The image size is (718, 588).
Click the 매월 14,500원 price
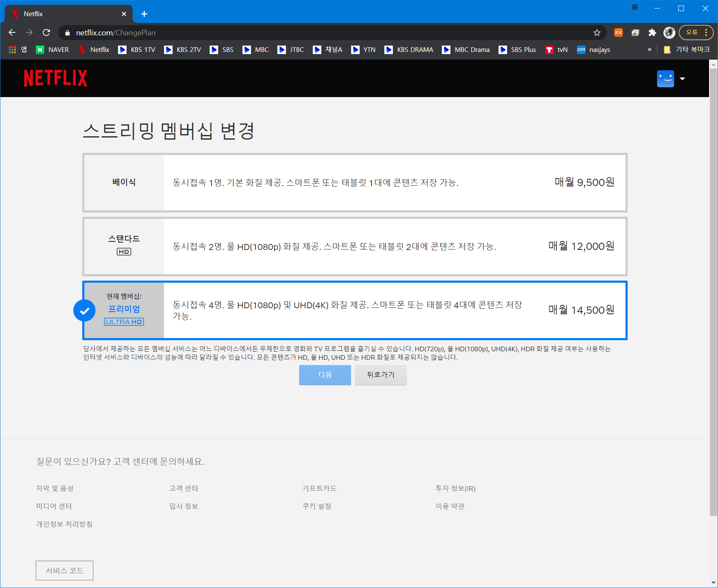(x=582, y=310)
